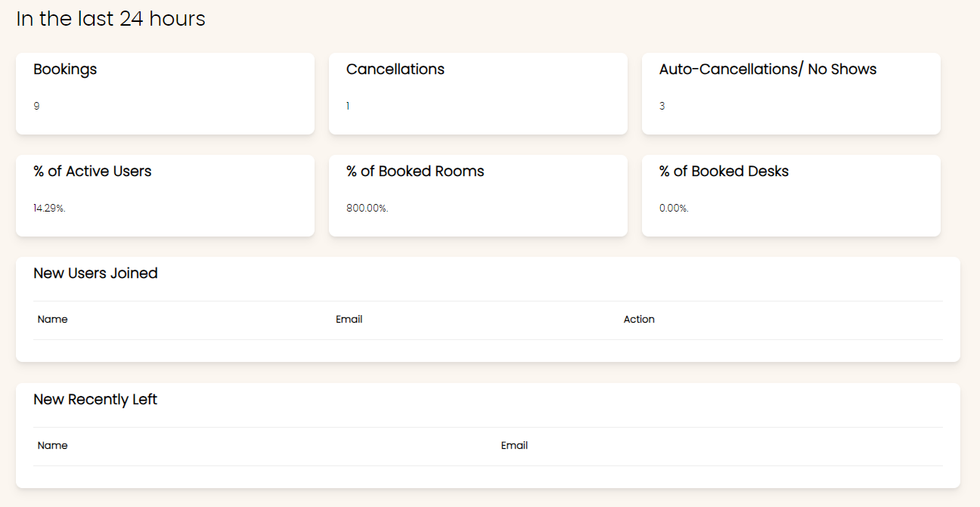
Task: Select the % of Booked Desks card
Action: 791,196
